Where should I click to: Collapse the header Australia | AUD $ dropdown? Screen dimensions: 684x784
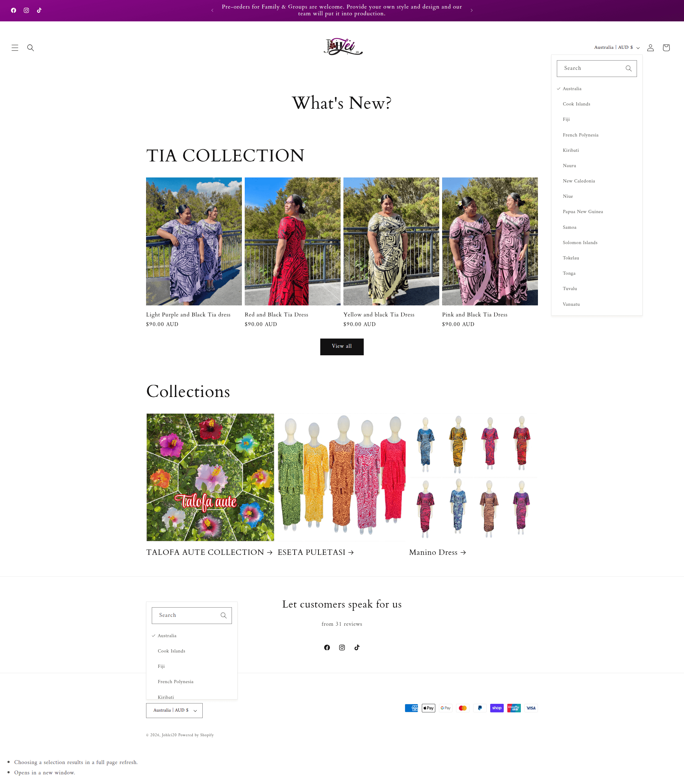coord(616,47)
